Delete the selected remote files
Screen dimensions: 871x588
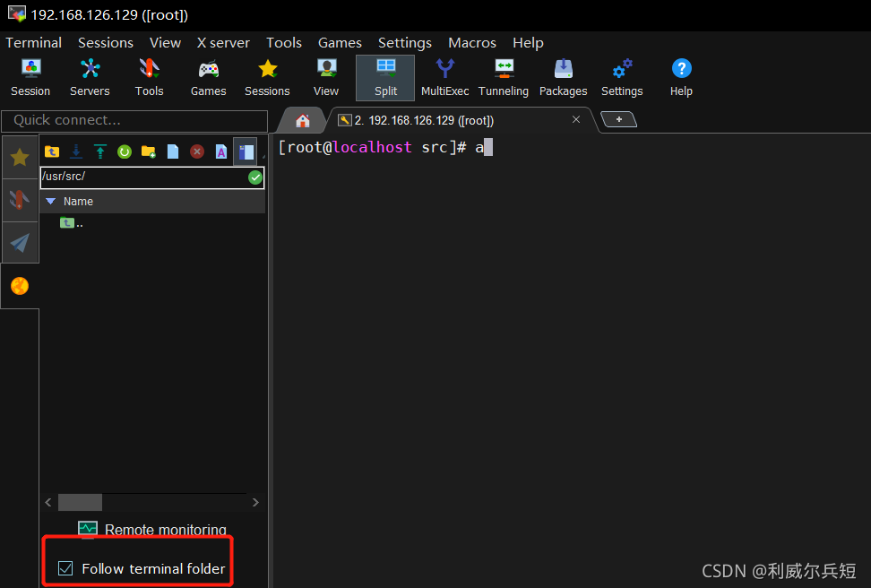197,151
